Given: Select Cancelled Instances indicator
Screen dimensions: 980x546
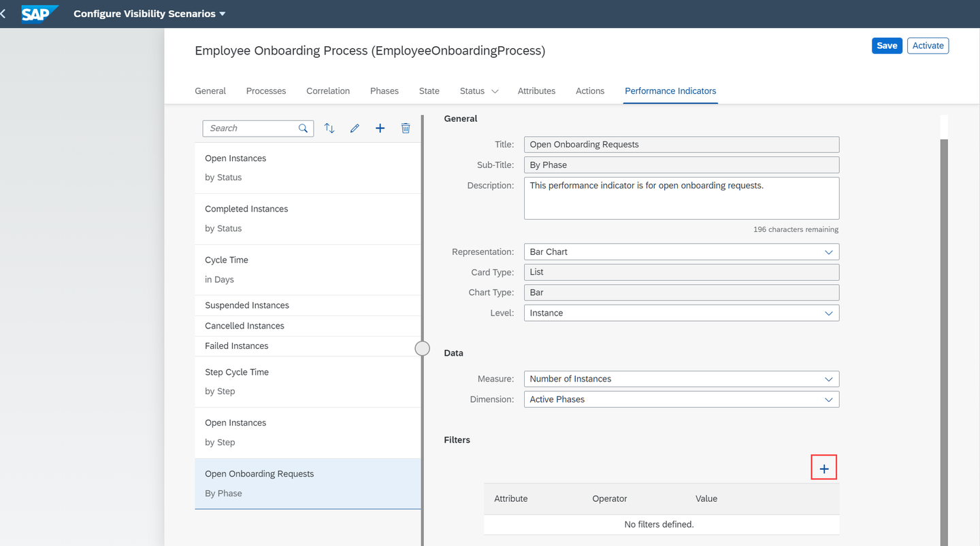Looking at the screenshot, I should point(308,326).
